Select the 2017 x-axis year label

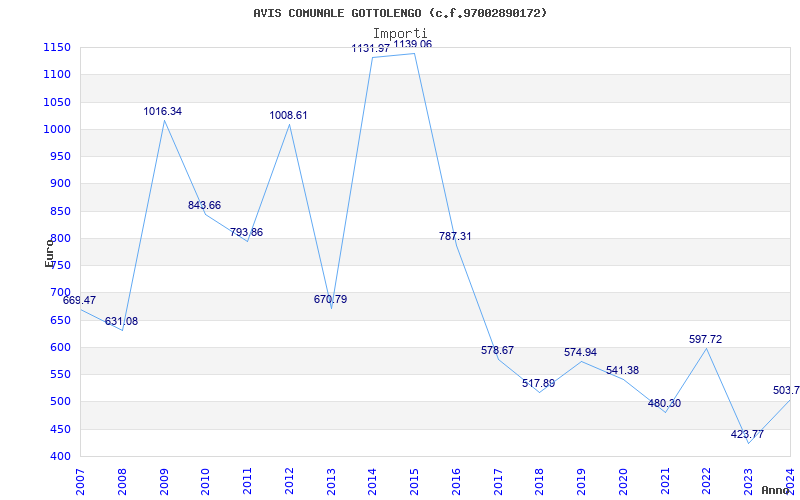[498, 482]
